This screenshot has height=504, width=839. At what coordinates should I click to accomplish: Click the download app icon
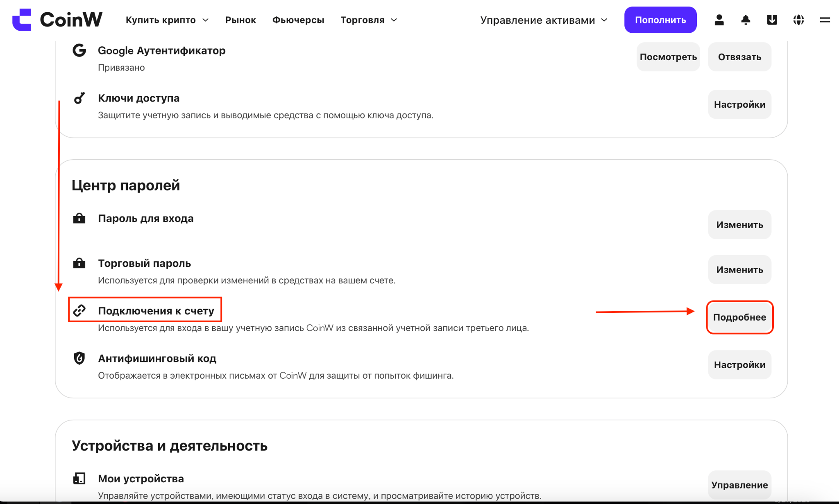click(x=772, y=20)
